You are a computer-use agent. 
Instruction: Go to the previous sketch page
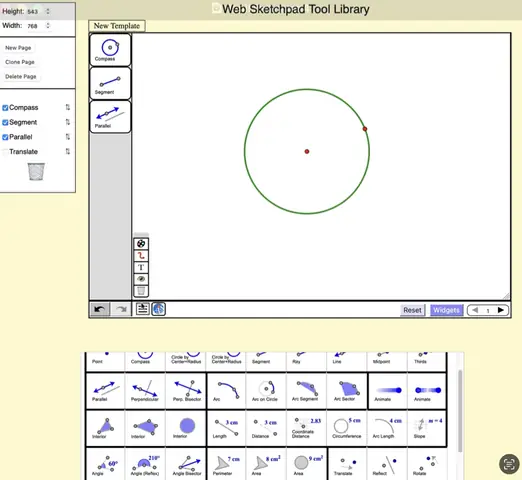(475, 310)
